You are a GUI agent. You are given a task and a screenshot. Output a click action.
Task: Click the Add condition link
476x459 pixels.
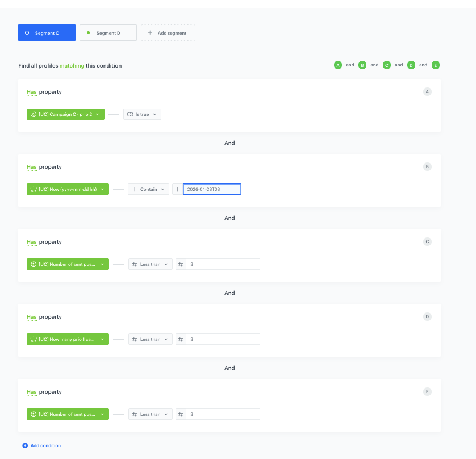tap(45, 445)
